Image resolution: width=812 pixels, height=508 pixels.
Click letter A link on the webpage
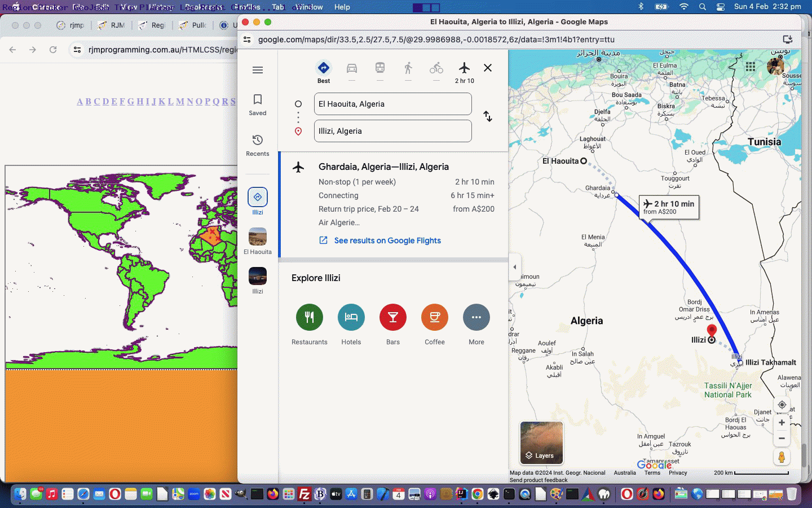tap(80, 102)
